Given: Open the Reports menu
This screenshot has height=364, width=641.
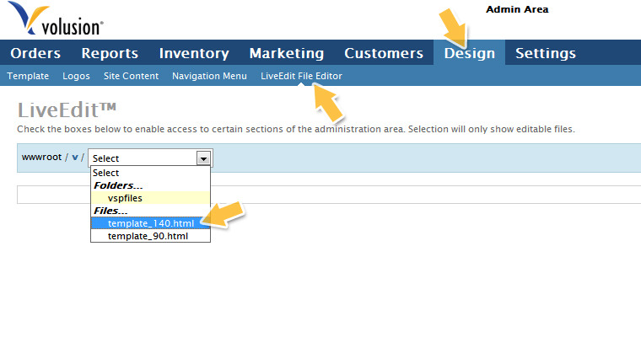Looking at the screenshot, I should tap(110, 53).
